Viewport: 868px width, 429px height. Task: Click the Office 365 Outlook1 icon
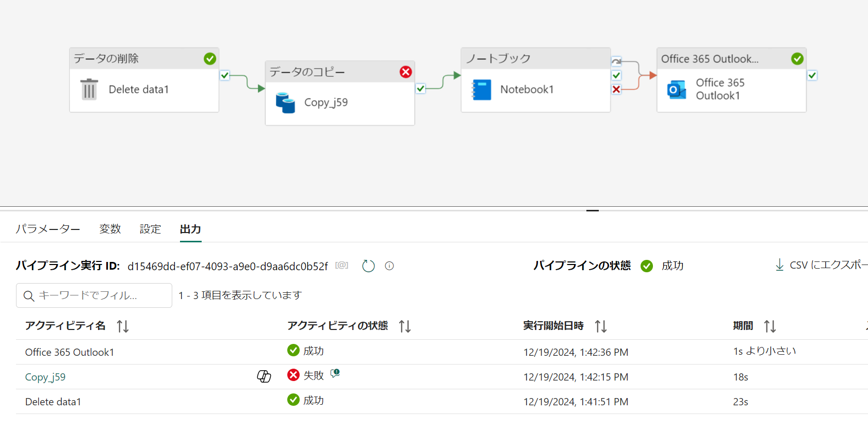tap(677, 90)
